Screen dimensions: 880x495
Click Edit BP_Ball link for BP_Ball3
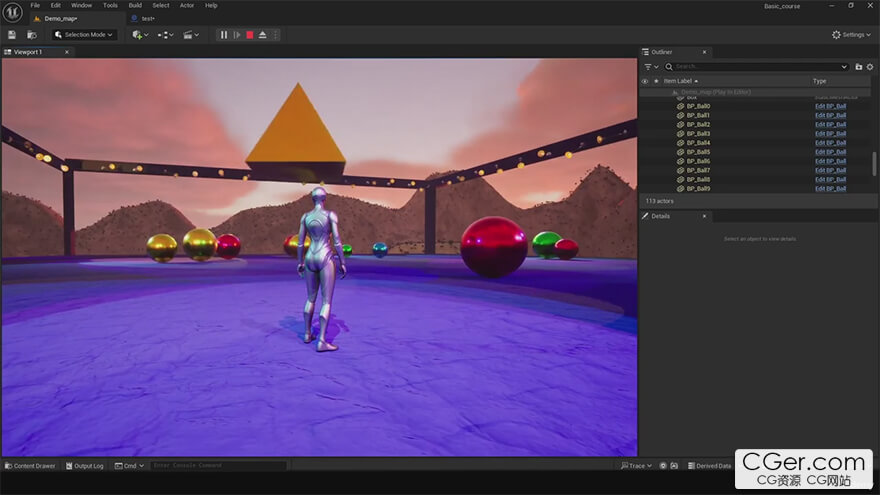[x=830, y=134]
